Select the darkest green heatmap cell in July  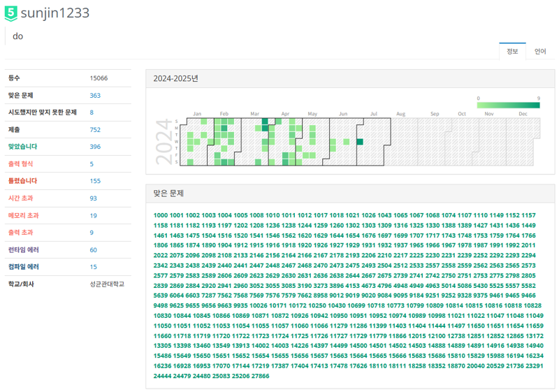(x=360, y=142)
